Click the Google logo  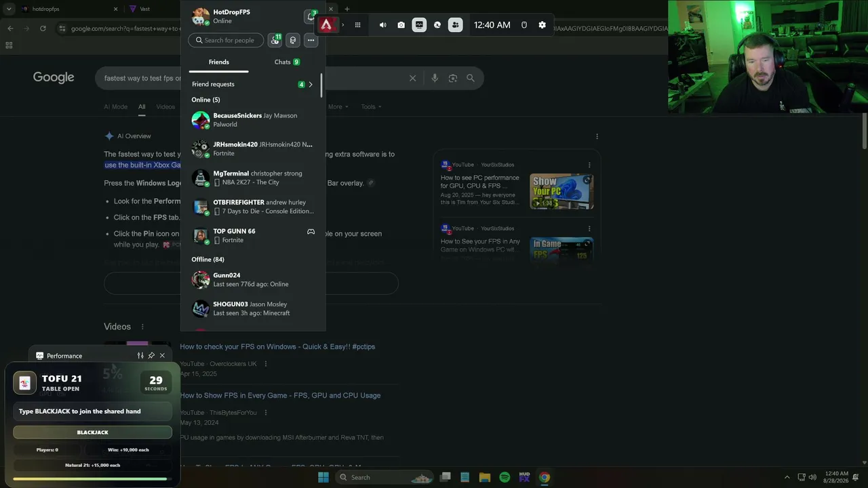(x=54, y=77)
